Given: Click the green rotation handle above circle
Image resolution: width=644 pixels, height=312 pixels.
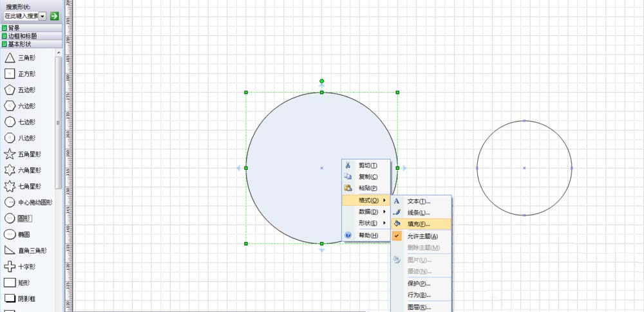Looking at the screenshot, I should click(321, 81).
